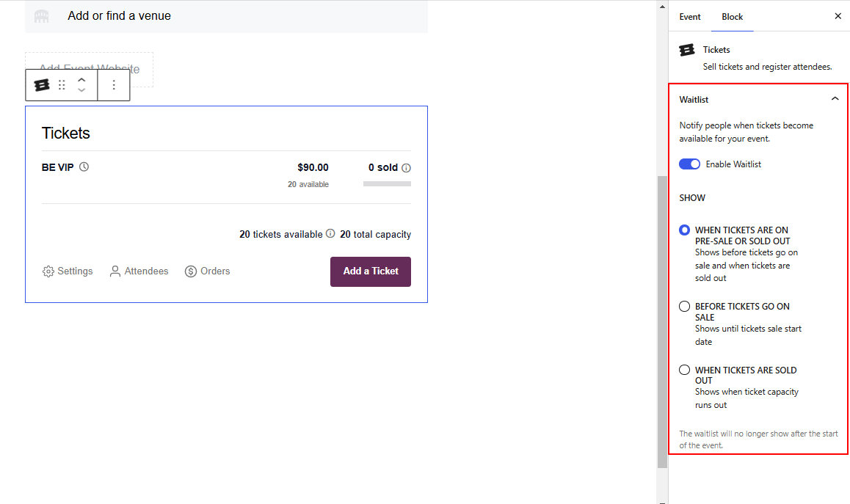The width and height of the screenshot is (850, 504).
Task: Click the move block up arrow
Action: [x=81, y=80]
